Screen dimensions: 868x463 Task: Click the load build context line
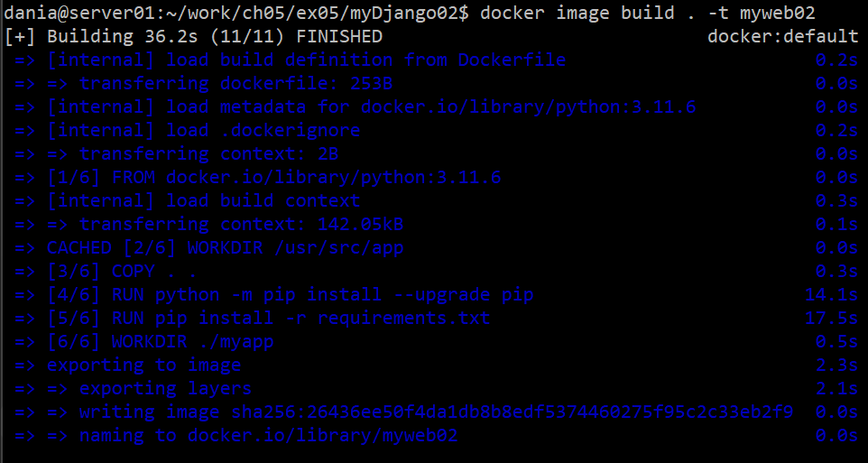(204, 201)
